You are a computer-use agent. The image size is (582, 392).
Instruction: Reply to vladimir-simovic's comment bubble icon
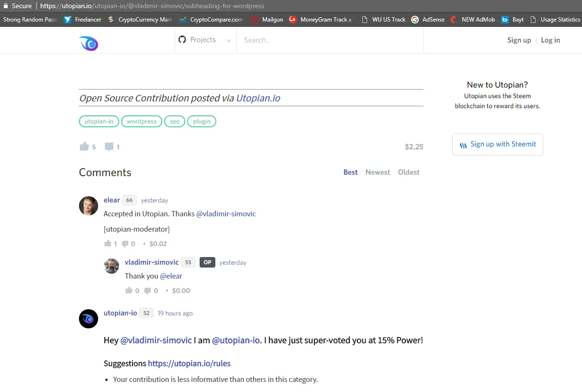[148, 291]
